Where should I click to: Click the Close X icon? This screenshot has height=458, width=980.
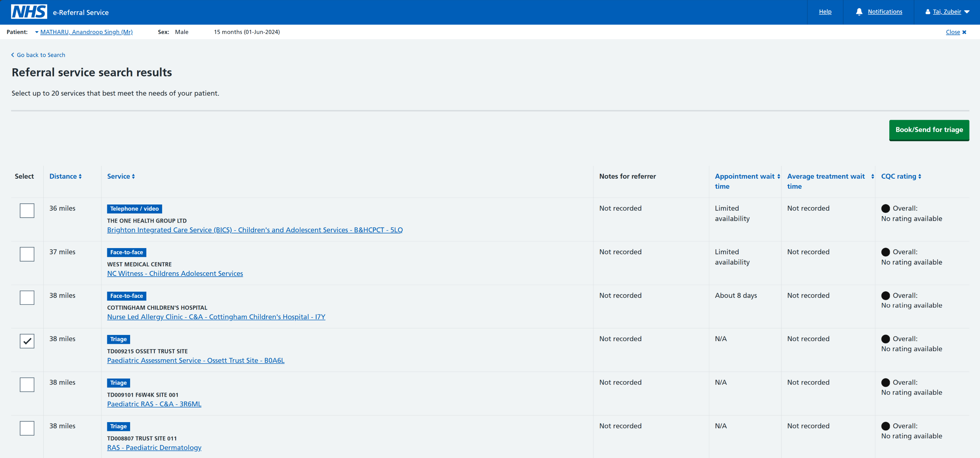964,32
